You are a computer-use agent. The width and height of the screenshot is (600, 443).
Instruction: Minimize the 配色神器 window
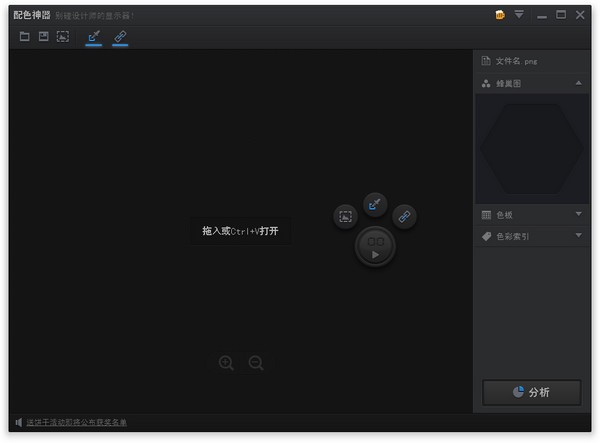point(541,17)
